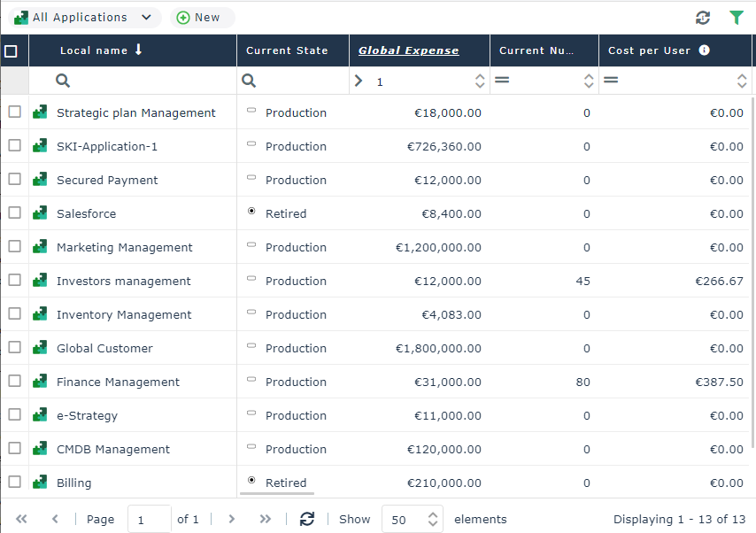Click the equals operator icon under Cost per User

611,81
